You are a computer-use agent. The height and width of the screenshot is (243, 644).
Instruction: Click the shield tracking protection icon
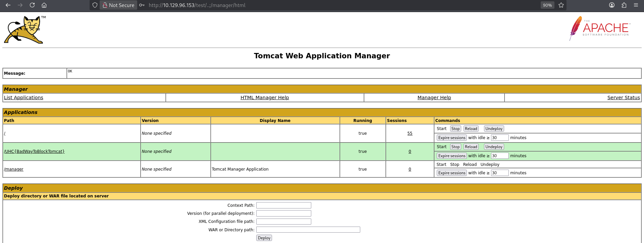point(95,5)
